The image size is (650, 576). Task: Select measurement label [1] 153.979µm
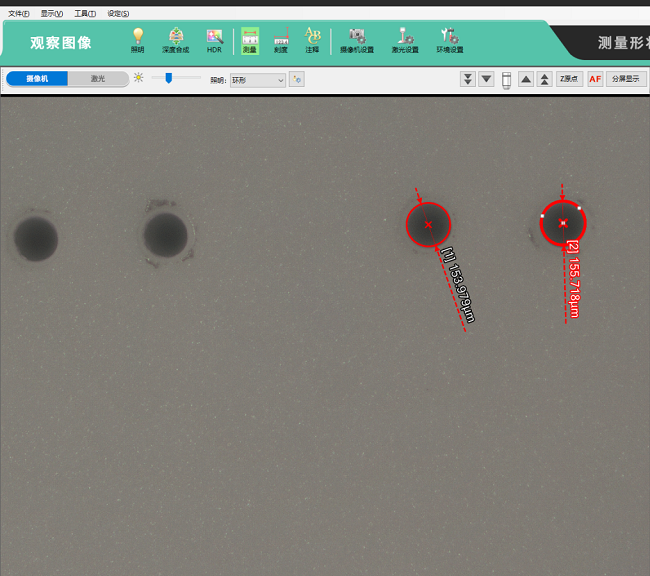tap(458, 284)
